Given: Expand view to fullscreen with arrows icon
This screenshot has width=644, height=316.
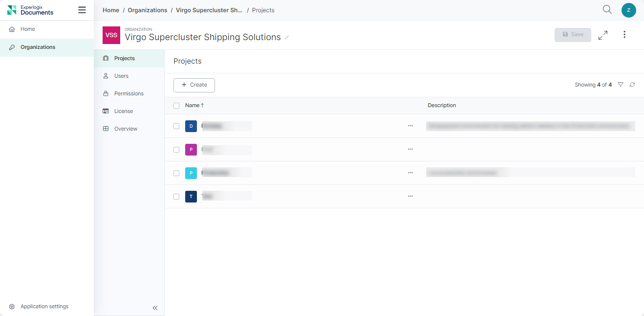Looking at the screenshot, I should 603,35.
